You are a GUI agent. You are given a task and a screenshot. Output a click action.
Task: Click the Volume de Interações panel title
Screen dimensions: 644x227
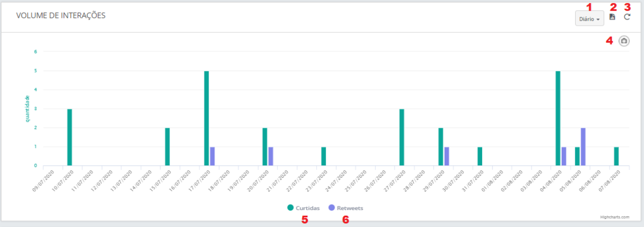(61, 15)
